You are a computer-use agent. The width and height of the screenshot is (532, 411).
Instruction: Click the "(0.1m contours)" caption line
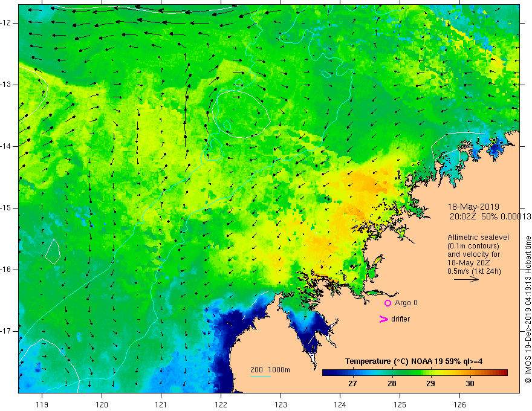point(473,246)
